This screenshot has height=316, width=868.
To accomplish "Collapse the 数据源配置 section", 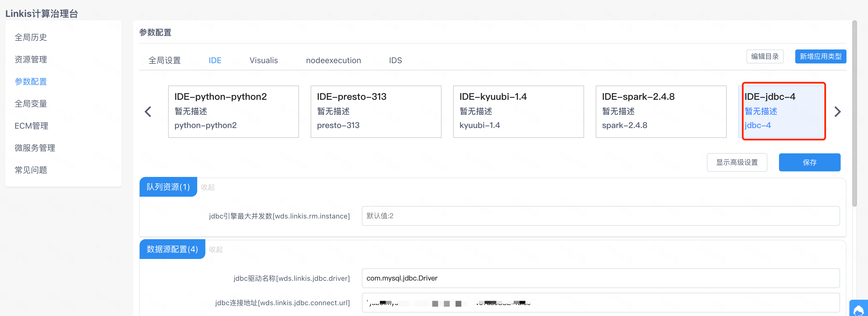I will coord(216,249).
